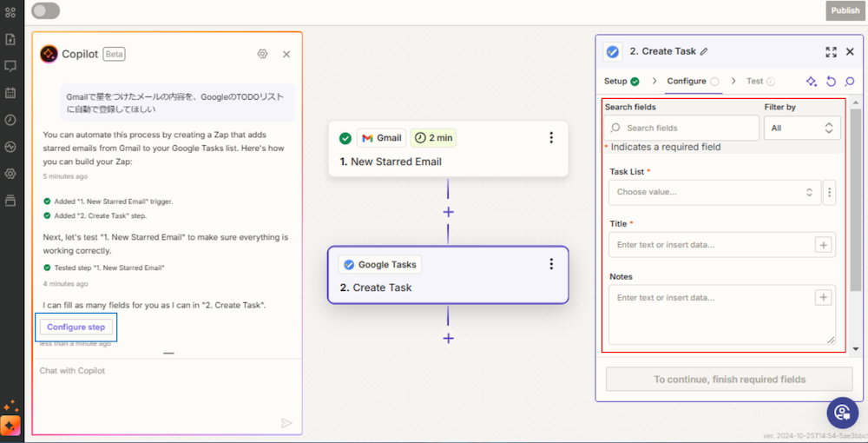This screenshot has width=868, height=443.
Task: Click the Configure step button
Action: pyautogui.click(x=76, y=327)
